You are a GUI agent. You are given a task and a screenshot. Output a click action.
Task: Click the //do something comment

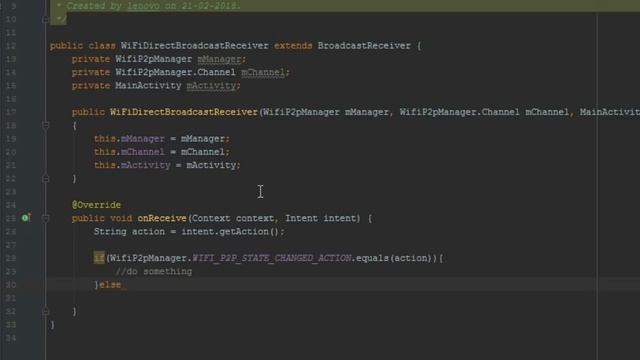pyautogui.click(x=153, y=271)
